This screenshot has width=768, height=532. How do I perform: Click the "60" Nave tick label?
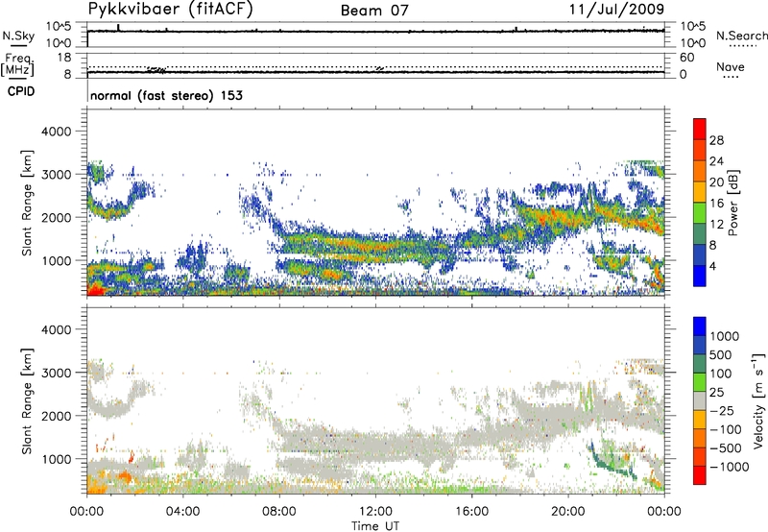point(686,58)
